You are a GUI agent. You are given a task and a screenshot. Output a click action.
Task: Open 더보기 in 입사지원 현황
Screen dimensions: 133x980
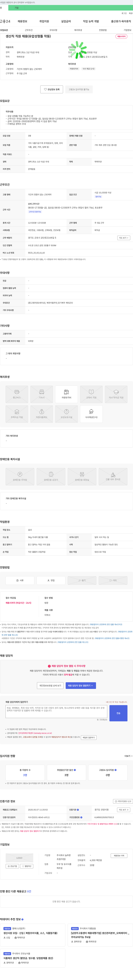pyautogui.click(x=128, y=756)
